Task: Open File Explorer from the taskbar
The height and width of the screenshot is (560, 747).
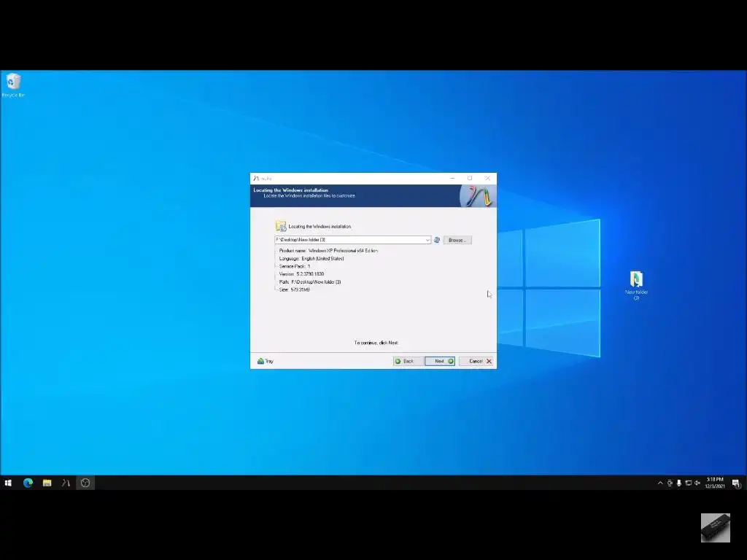Action: pyautogui.click(x=47, y=483)
